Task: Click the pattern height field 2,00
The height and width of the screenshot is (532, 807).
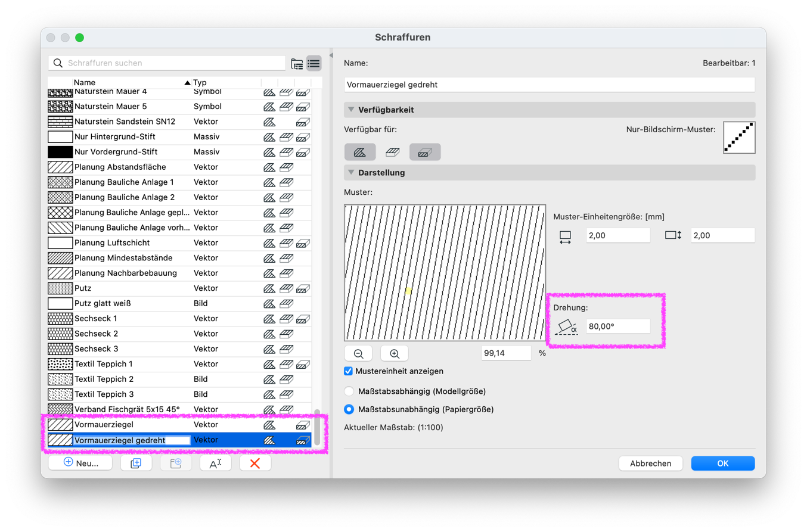Action: pyautogui.click(x=723, y=235)
